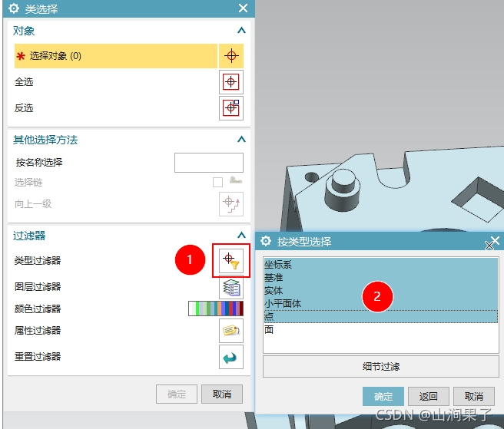Screen dimensions: 504x429
Task: Select 点 in the type list
Action: point(381,317)
